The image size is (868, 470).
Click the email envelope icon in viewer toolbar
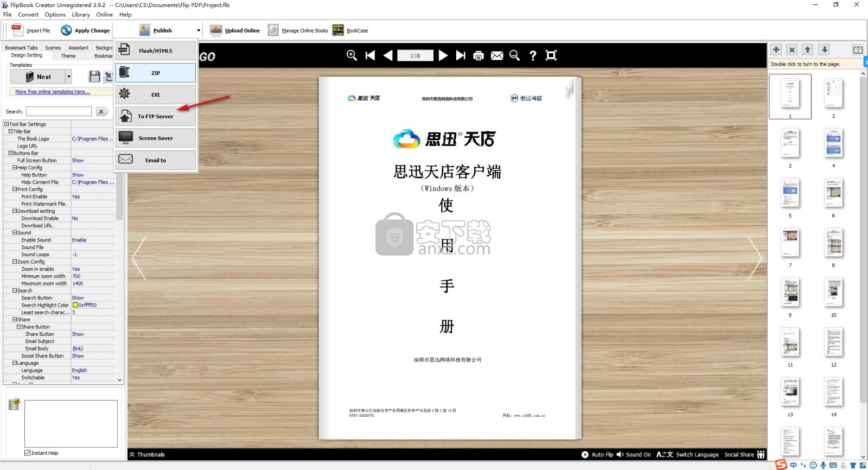(497, 55)
